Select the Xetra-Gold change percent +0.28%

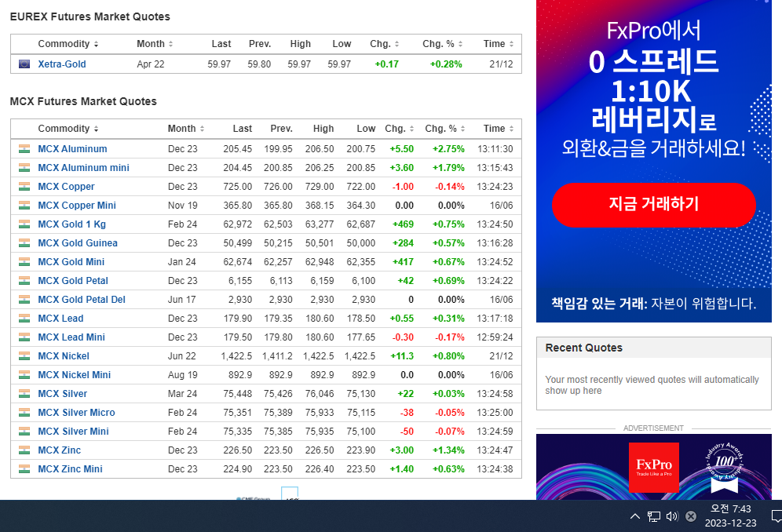tap(446, 64)
